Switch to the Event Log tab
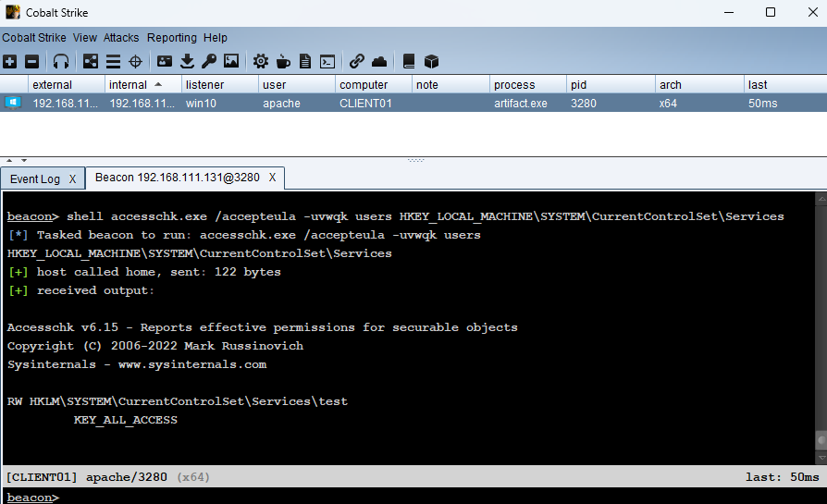Image resolution: width=827 pixels, height=504 pixels. click(35, 178)
